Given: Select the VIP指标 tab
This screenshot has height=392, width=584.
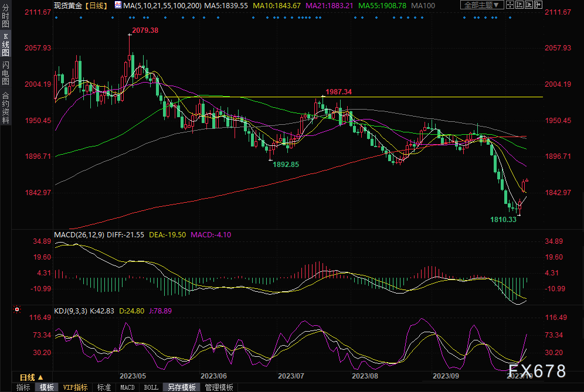Looking at the screenshot, I should point(75,387).
